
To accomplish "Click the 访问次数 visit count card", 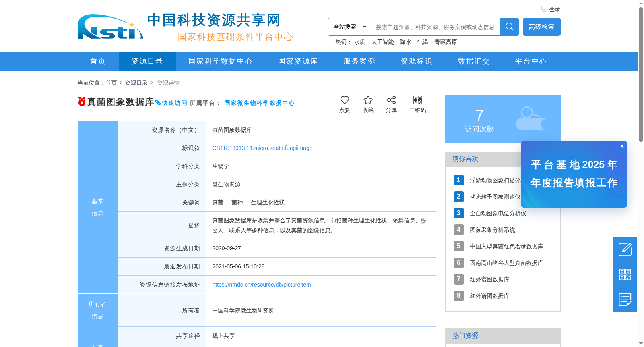I will (503, 119).
